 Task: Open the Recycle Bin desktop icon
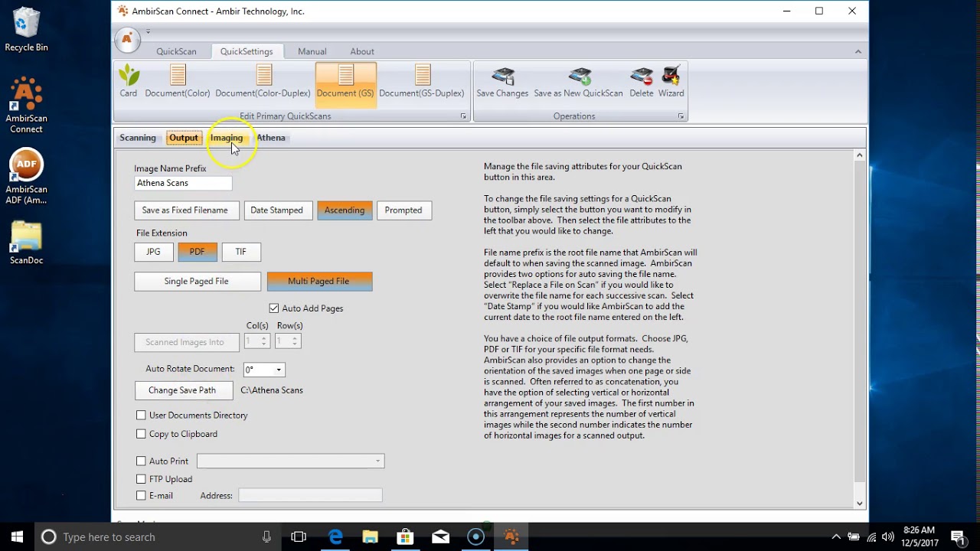coord(26,29)
